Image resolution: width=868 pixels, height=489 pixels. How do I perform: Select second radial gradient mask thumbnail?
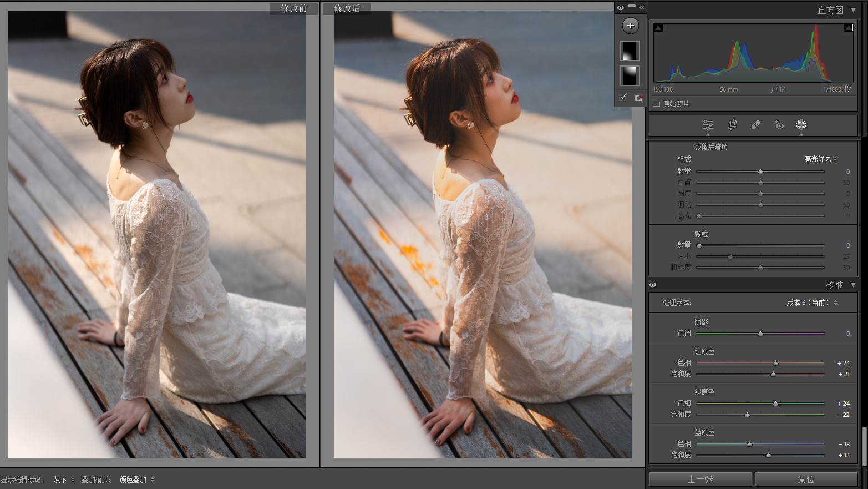point(630,75)
